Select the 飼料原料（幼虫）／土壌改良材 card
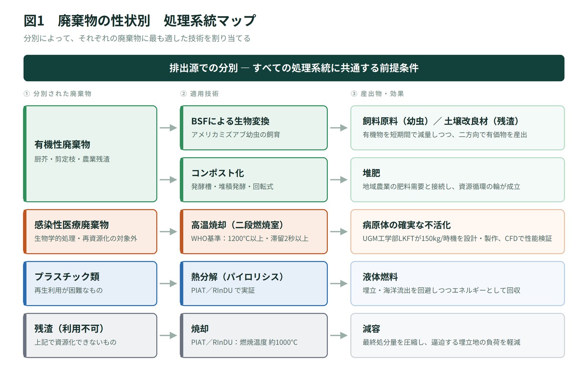The image size is (588, 381). [457, 128]
